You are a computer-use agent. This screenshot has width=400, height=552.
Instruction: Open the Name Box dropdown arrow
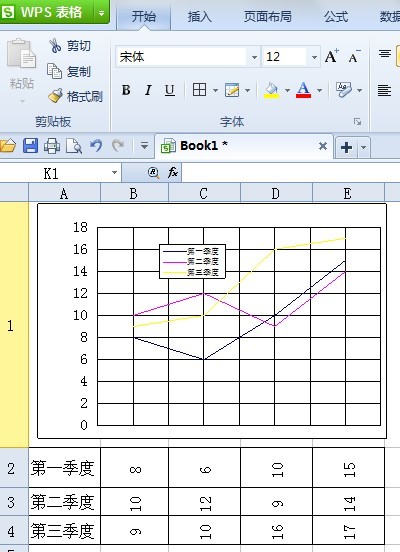point(114,173)
